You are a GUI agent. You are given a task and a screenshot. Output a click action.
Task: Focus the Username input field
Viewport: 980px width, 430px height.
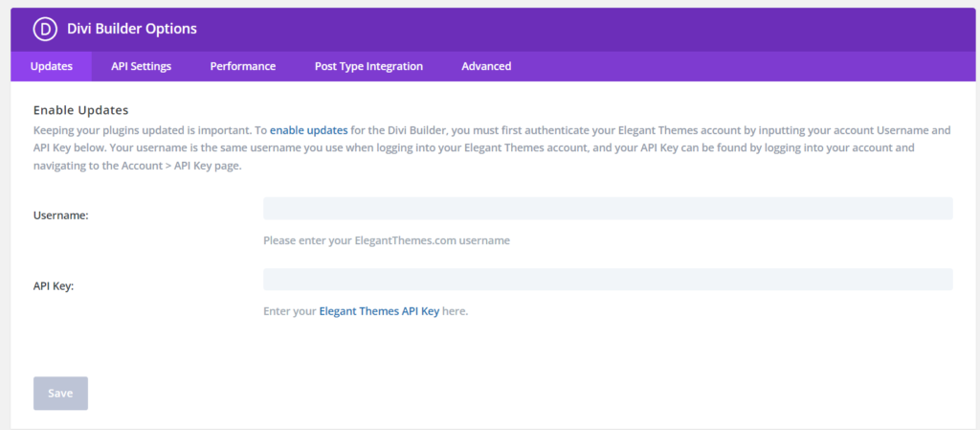608,208
